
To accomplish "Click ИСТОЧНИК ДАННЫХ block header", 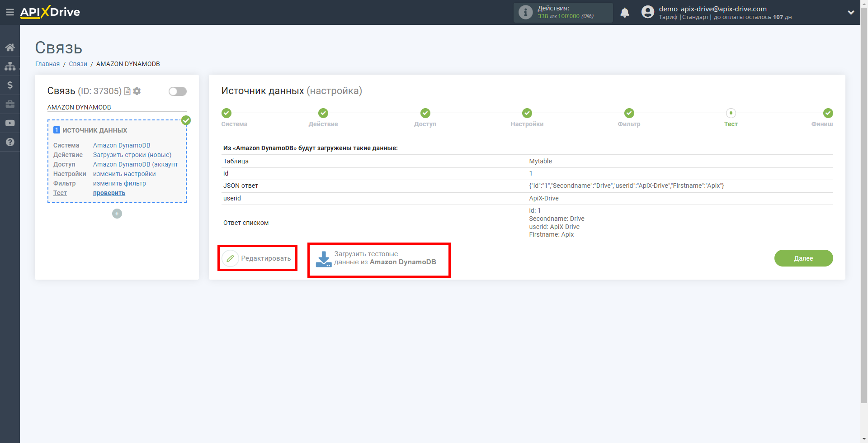I will [x=94, y=130].
